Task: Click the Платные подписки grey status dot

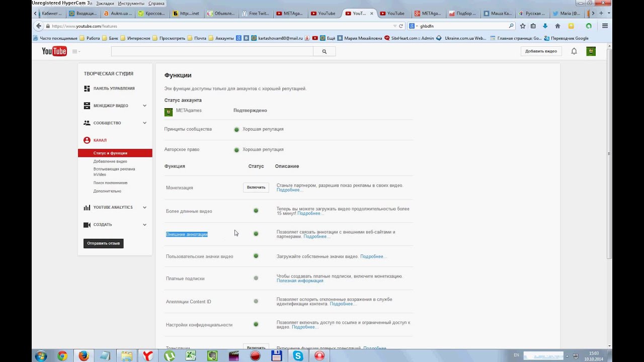Action: pyautogui.click(x=256, y=278)
